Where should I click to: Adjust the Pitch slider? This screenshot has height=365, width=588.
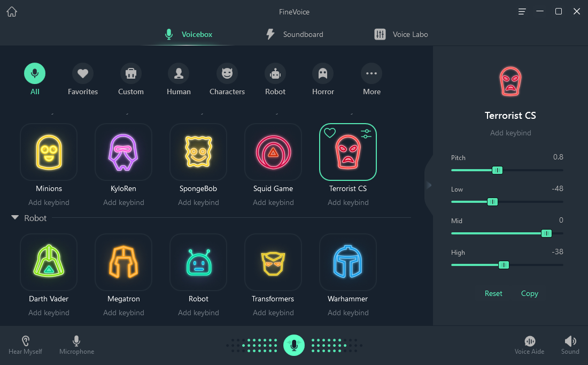(497, 170)
